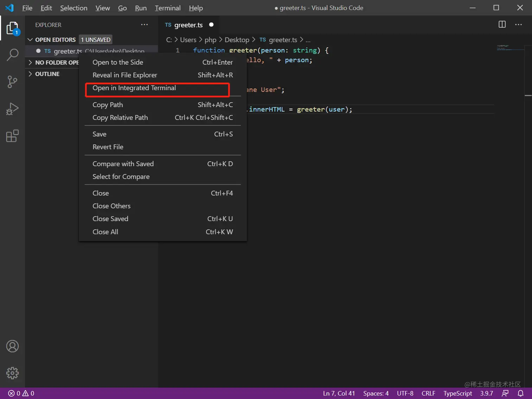Open the Extensions view
Viewport: 532px width, 399px height.
click(x=12, y=136)
